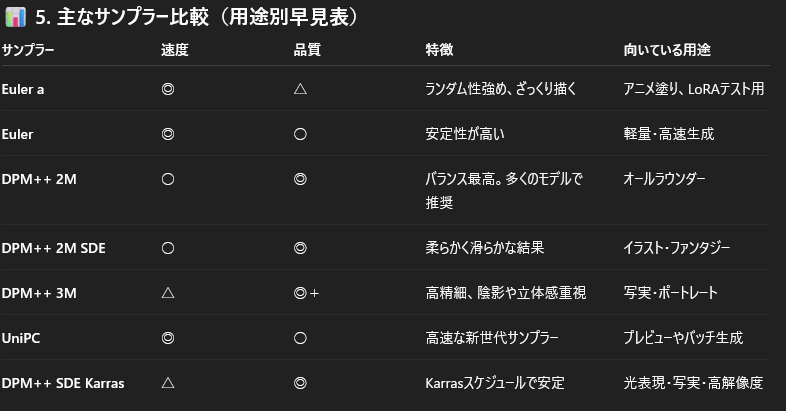This screenshot has width=786, height=411.
Task: Click the bar chart emoji icon in heading
Action: coord(15,18)
